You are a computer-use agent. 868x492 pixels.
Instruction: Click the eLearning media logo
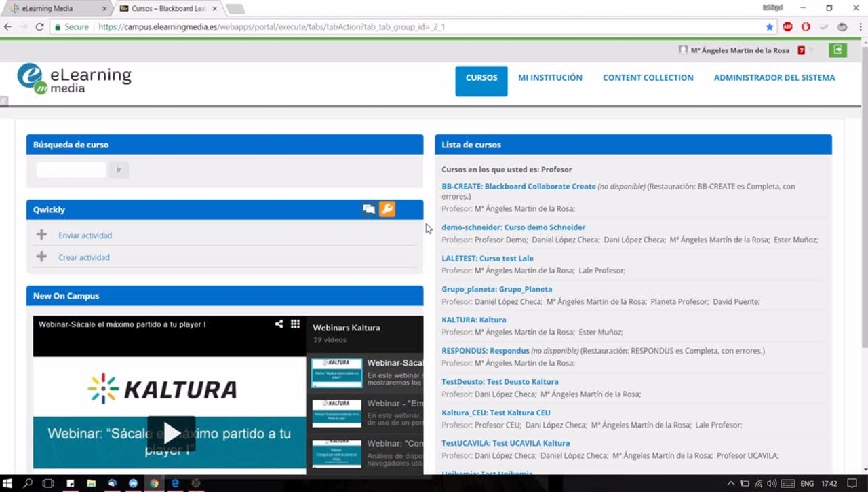pos(74,79)
